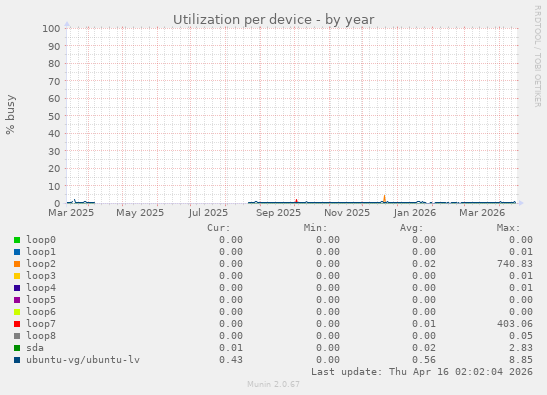
Task: Click the Min: column header
Action: tap(315, 228)
